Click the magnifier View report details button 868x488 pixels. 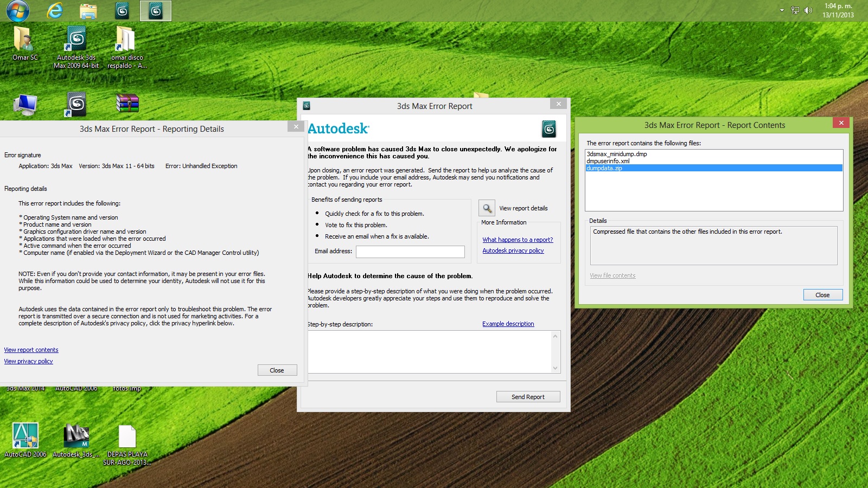[x=487, y=208]
